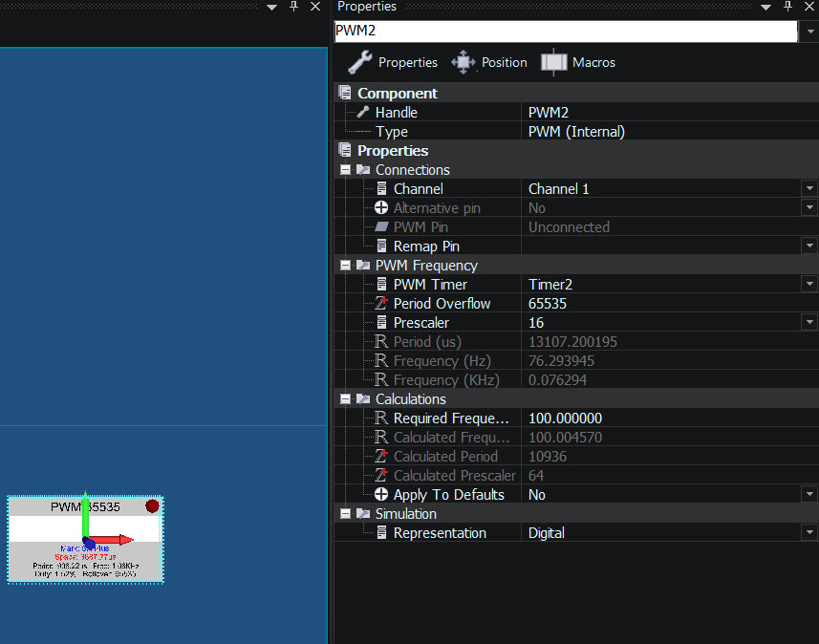Open the Properties panel options arrow
This screenshot has width=819, height=644.
point(765,7)
